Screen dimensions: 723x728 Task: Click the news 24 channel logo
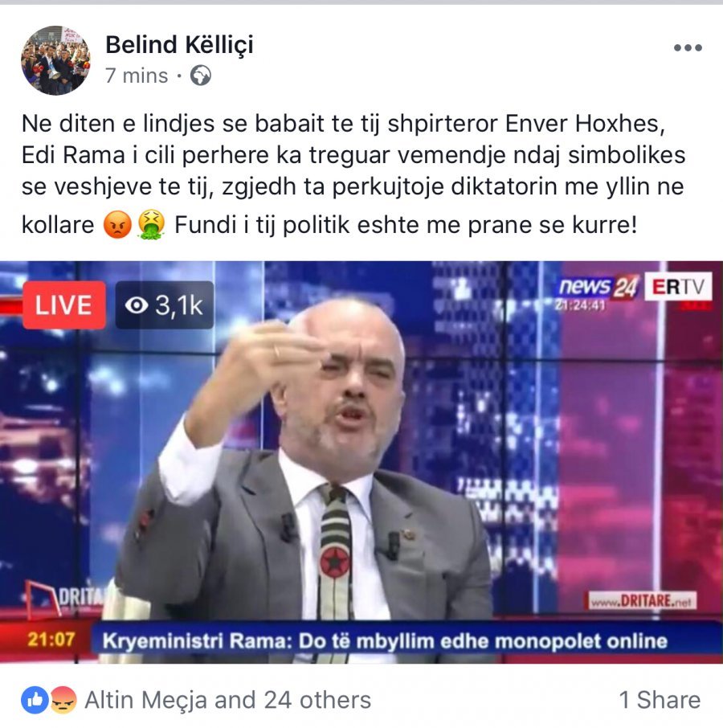pos(598,287)
